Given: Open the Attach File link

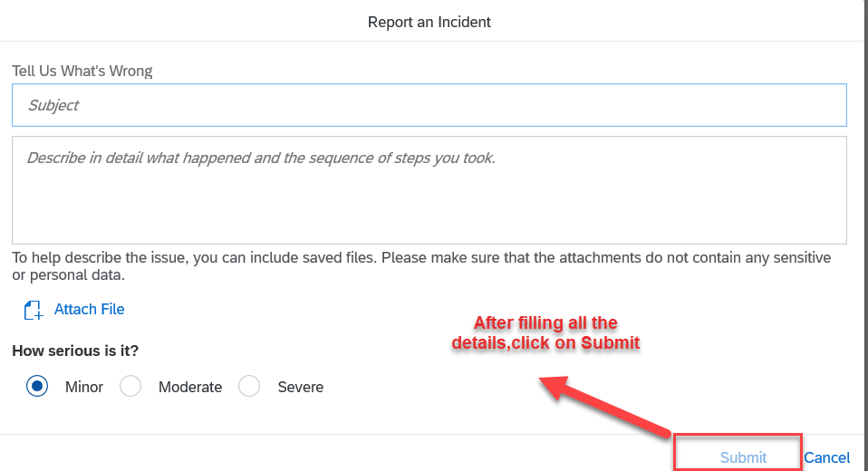Looking at the screenshot, I should click(x=89, y=310).
